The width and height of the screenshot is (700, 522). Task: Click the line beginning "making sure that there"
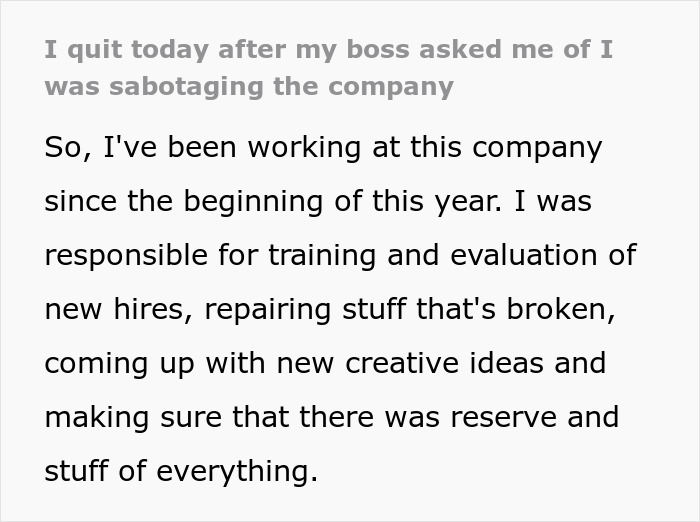[331, 416]
